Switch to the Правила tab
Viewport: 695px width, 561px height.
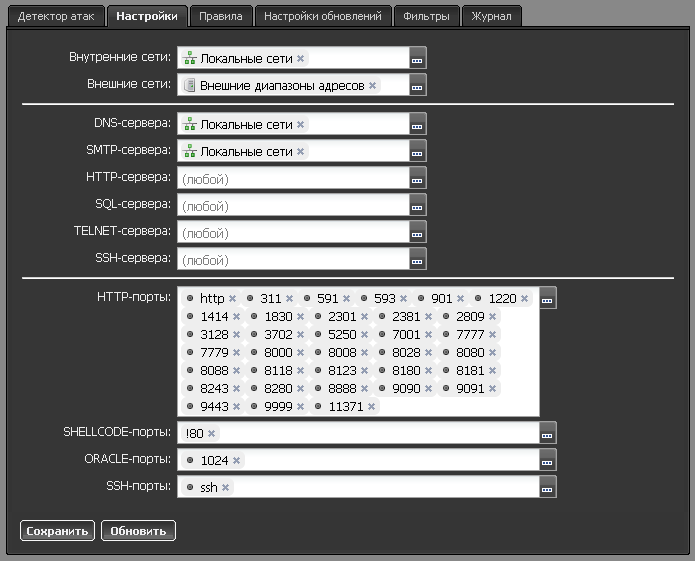(x=219, y=17)
